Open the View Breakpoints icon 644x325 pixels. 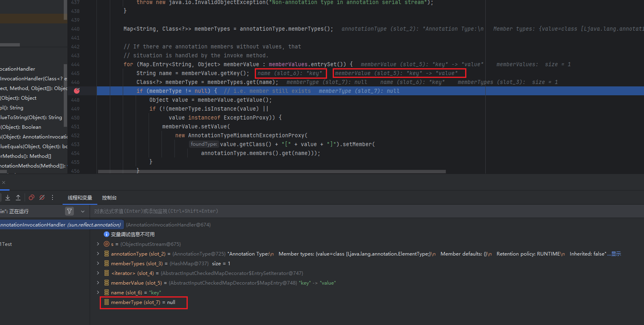[x=31, y=197]
